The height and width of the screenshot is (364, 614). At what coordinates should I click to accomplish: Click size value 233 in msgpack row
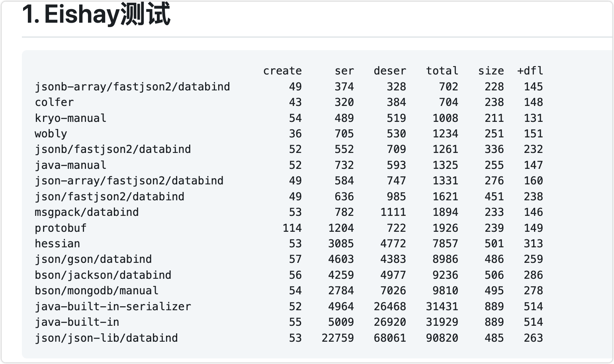494,212
